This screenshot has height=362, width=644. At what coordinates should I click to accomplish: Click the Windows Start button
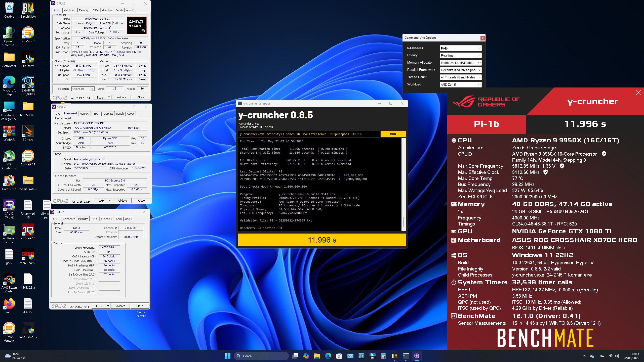tap(227, 356)
